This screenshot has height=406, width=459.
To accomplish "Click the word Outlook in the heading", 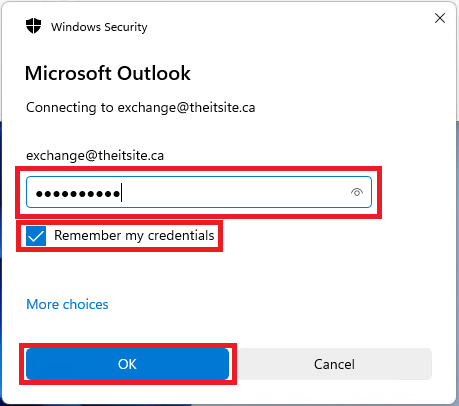I will point(154,73).
